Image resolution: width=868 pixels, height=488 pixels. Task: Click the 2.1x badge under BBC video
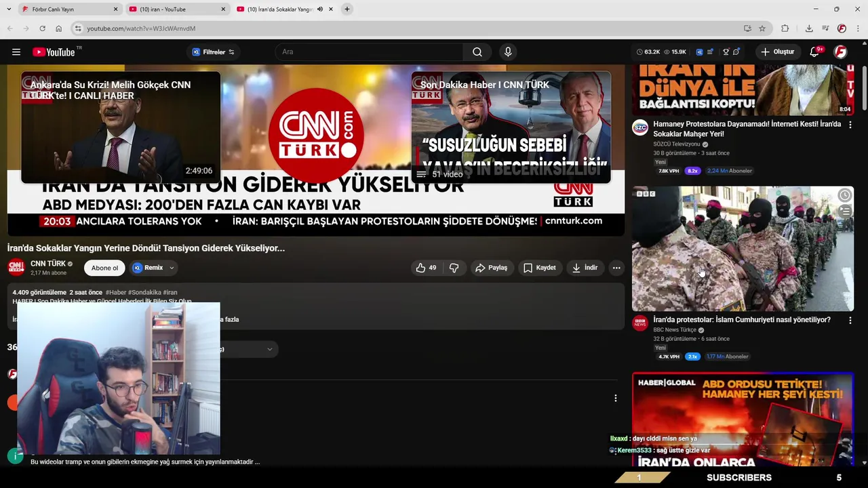692,357
